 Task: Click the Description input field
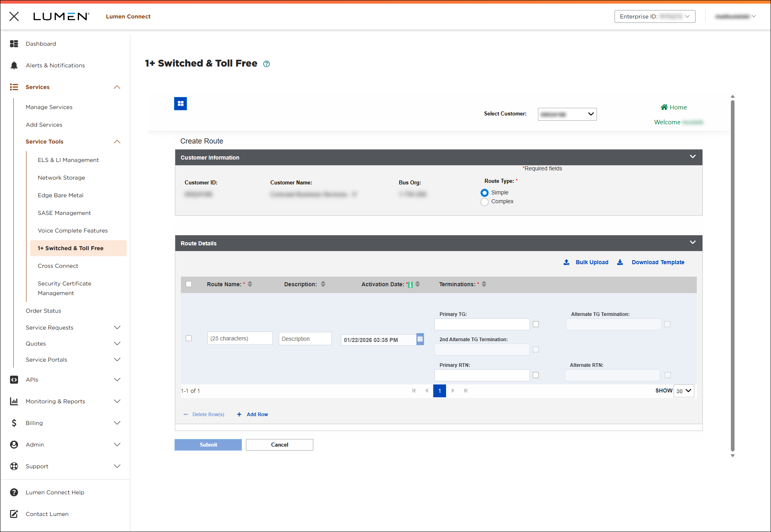(x=305, y=338)
